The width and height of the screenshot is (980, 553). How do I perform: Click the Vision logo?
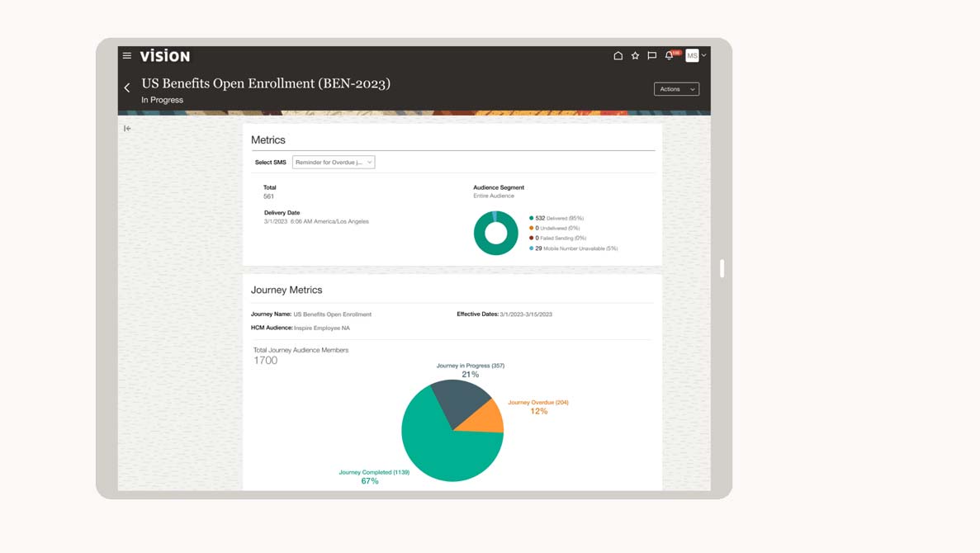pyautogui.click(x=165, y=56)
